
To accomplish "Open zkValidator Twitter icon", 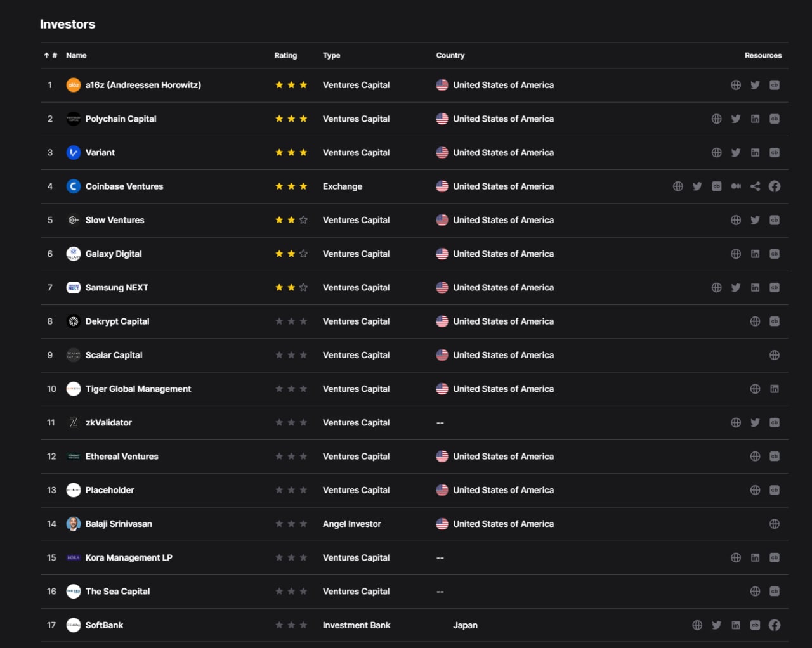I will coord(755,422).
